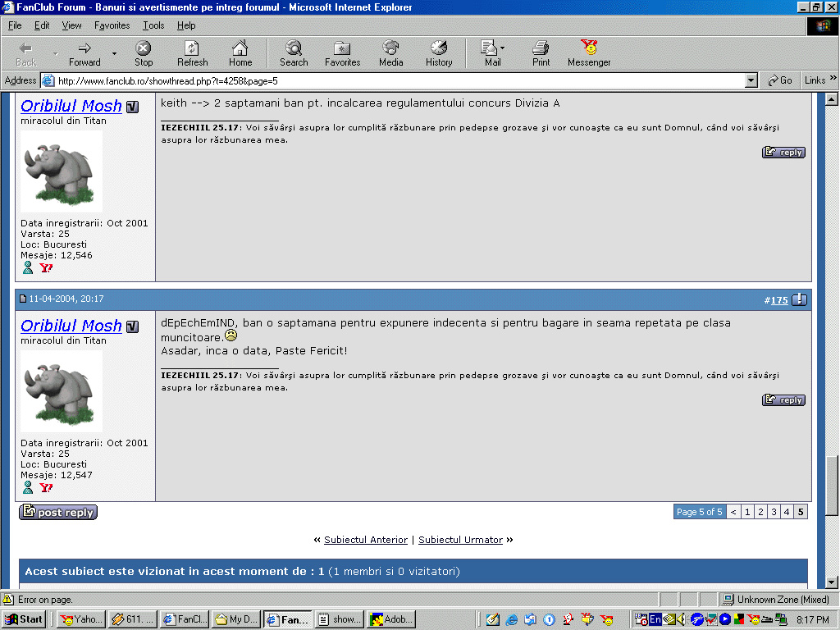Click the Print toolbar icon

pos(541,53)
